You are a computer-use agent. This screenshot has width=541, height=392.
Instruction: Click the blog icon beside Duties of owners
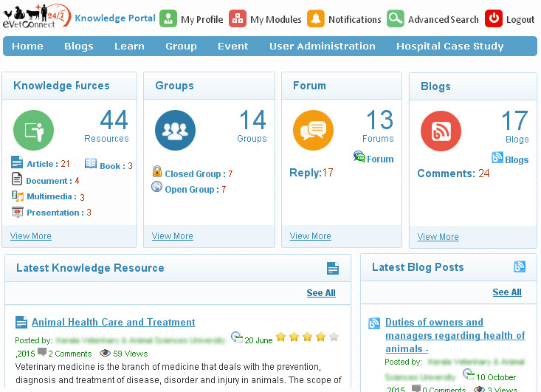[374, 323]
